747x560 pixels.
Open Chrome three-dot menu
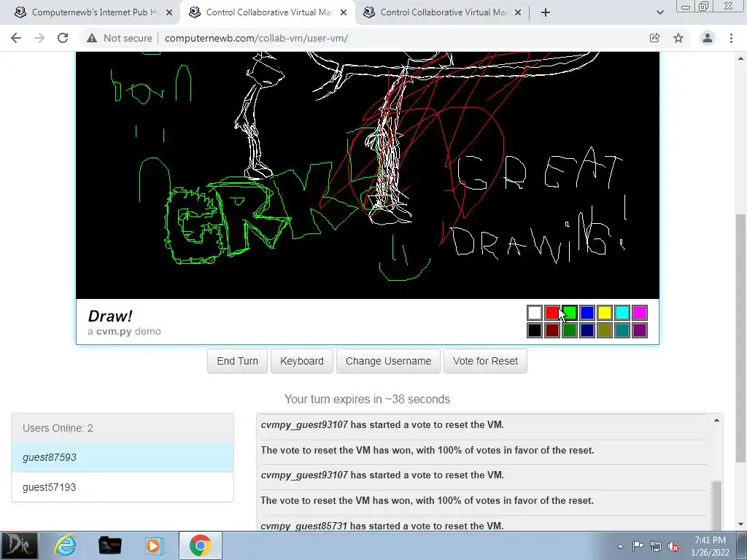[731, 38]
